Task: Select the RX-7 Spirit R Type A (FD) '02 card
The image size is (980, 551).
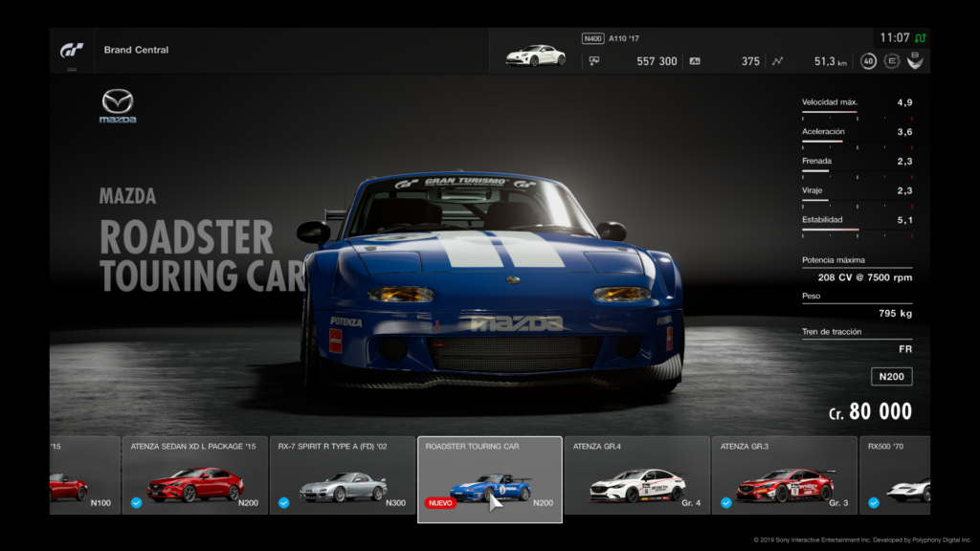Action: [343, 475]
